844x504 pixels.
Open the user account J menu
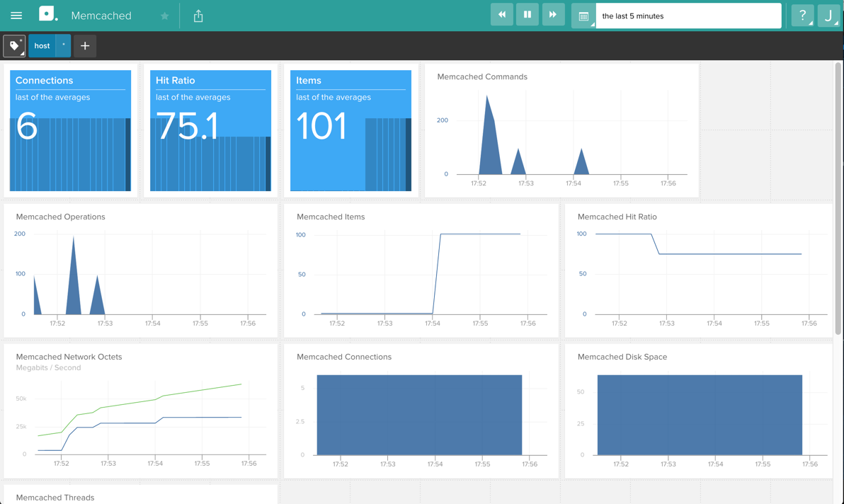pyautogui.click(x=828, y=16)
